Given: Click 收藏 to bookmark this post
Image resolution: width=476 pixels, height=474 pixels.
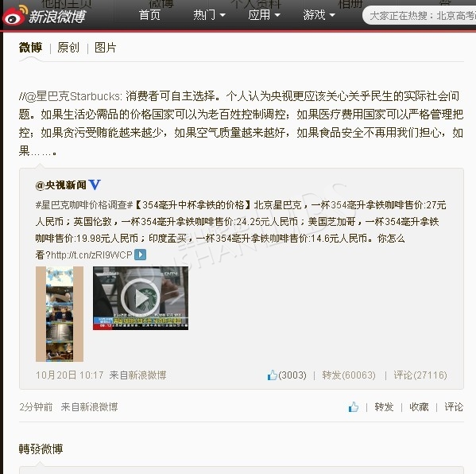Looking at the screenshot, I should (x=419, y=407).
